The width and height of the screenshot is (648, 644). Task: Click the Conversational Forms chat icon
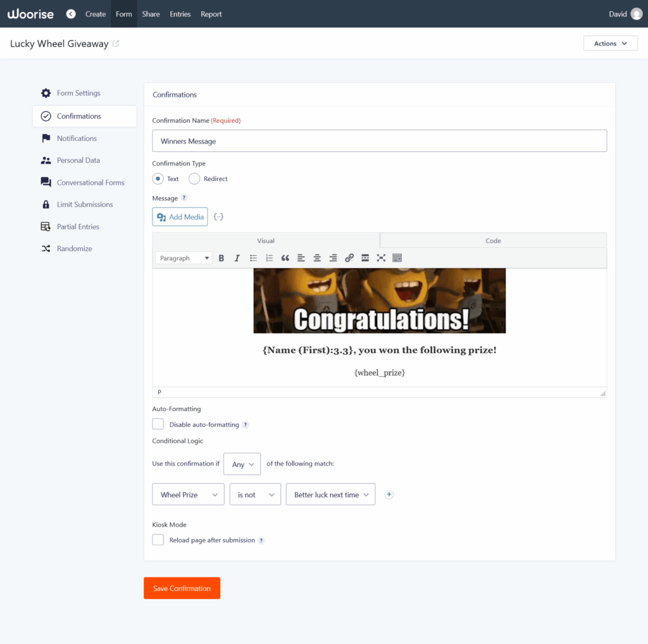tap(46, 182)
